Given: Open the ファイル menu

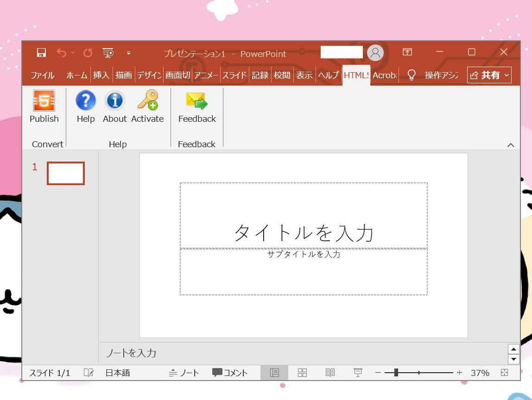Looking at the screenshot, I should (x=42, y=75).
